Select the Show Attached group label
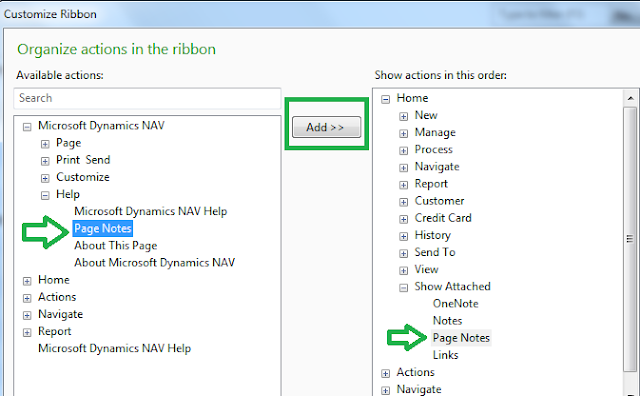 pyautogui.click(x=453, y=287)
